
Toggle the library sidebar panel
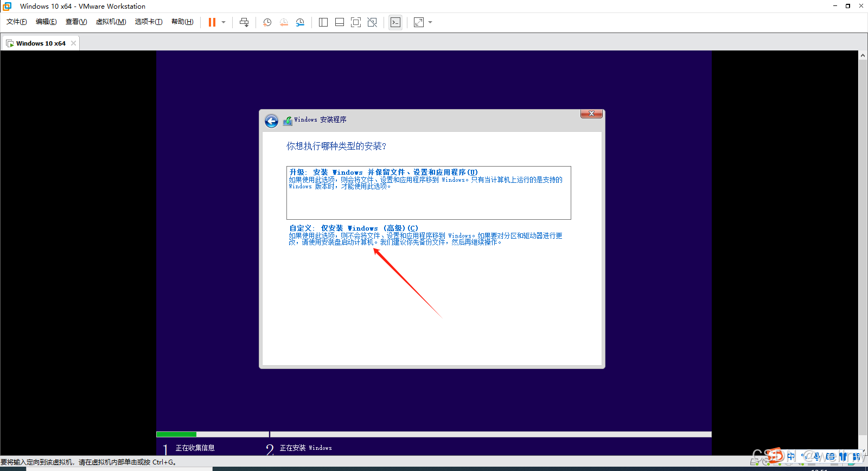coord(323,22)
